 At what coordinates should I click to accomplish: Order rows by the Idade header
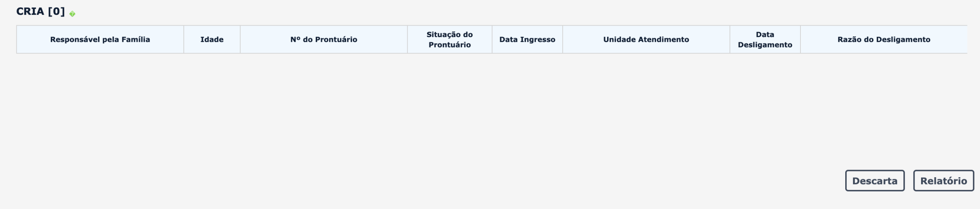tap(212, 39)
